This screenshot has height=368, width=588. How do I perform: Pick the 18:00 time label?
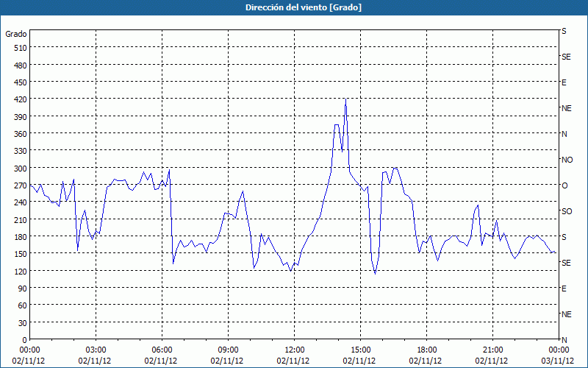click(x=427, y=350)
